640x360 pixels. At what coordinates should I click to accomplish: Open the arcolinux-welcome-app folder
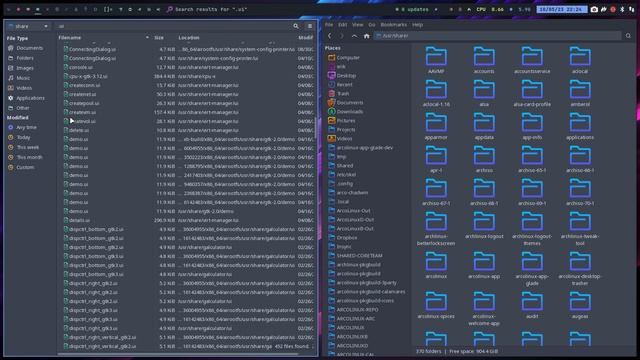[484, 309]
